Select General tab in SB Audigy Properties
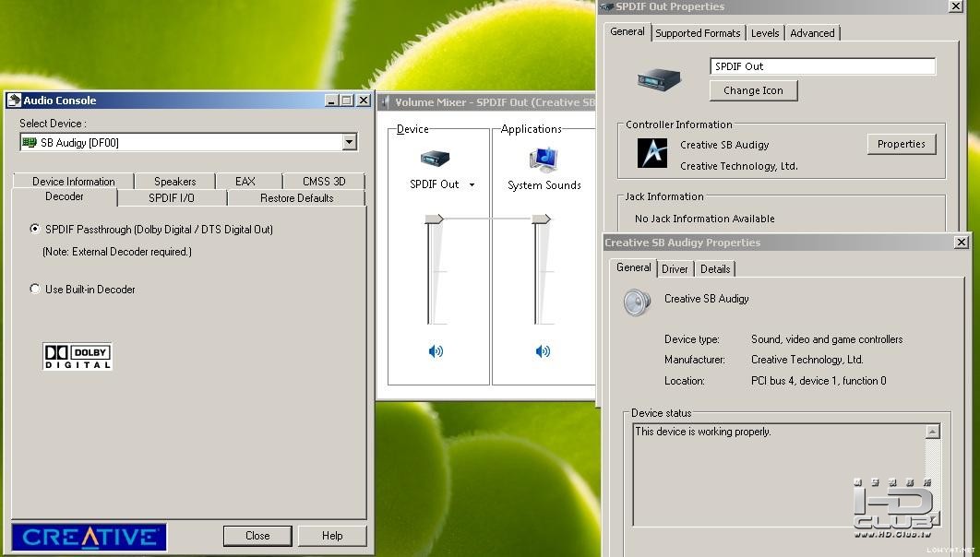The image size is (980, 557). click(633, 267)
